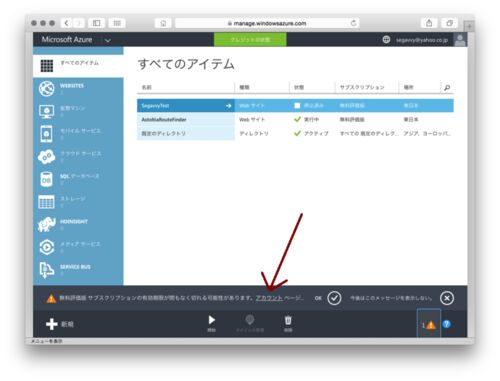This screenshot has width=500, height=381.
Task: Select the Service Bus icon
Action: click(46, 270)
